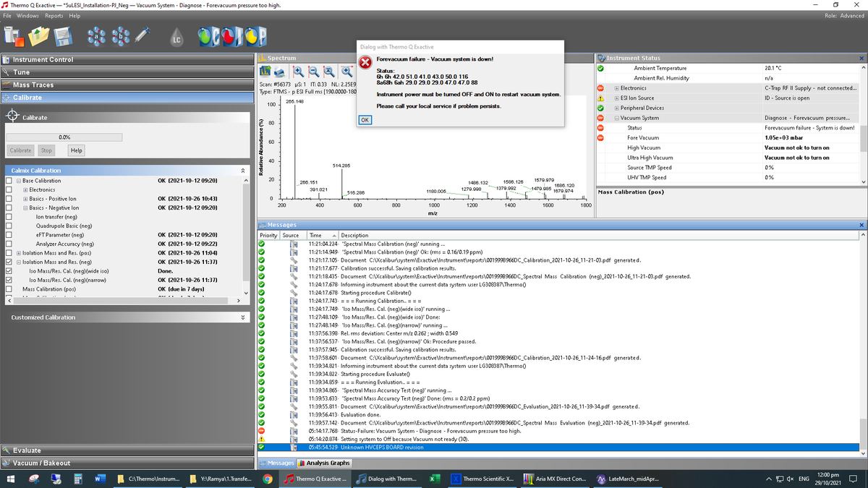868x488 pixels.
Task: Uncheck Iso Mass/Res. Cal. (neg)(wide iso) checkbox
Action: click(9, 271)
